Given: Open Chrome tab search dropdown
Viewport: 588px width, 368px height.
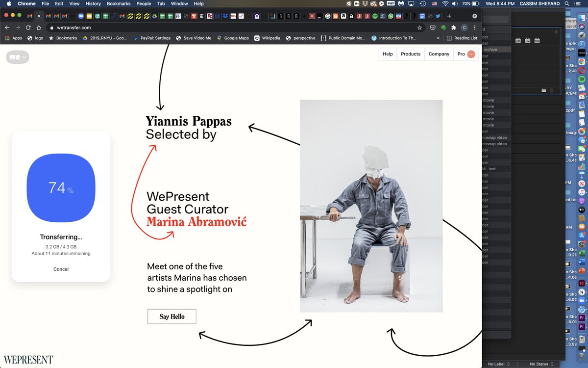Looking at the screenshot, I should click(475, 16).
